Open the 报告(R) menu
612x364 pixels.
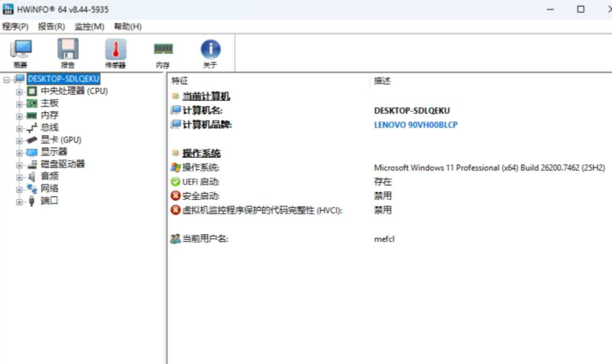[x=51, y=26]
